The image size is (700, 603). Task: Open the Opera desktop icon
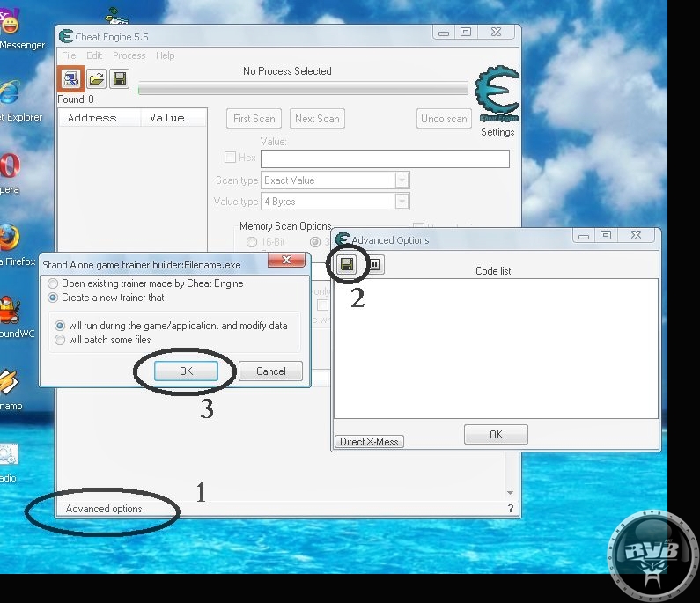(x=9, y=173)
